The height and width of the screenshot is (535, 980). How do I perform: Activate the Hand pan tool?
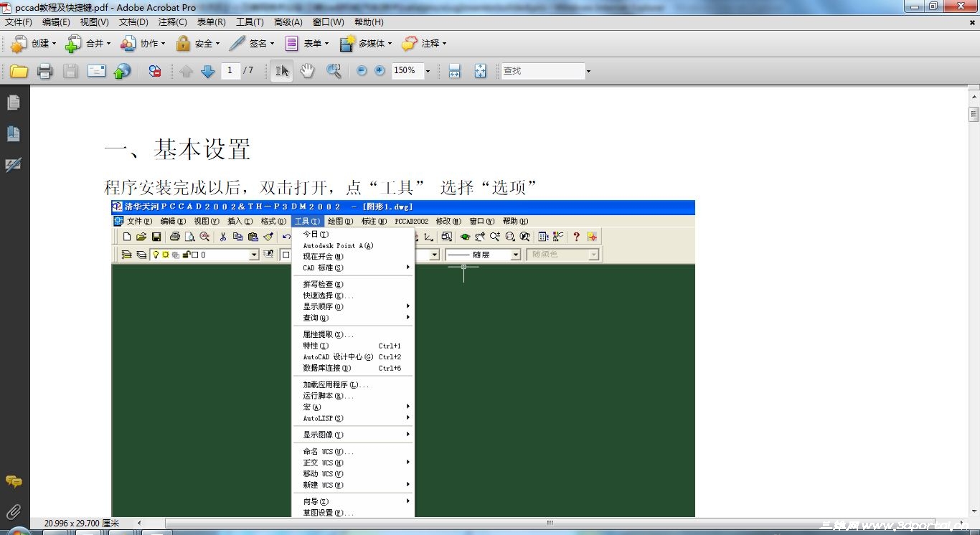pos(307,71)
